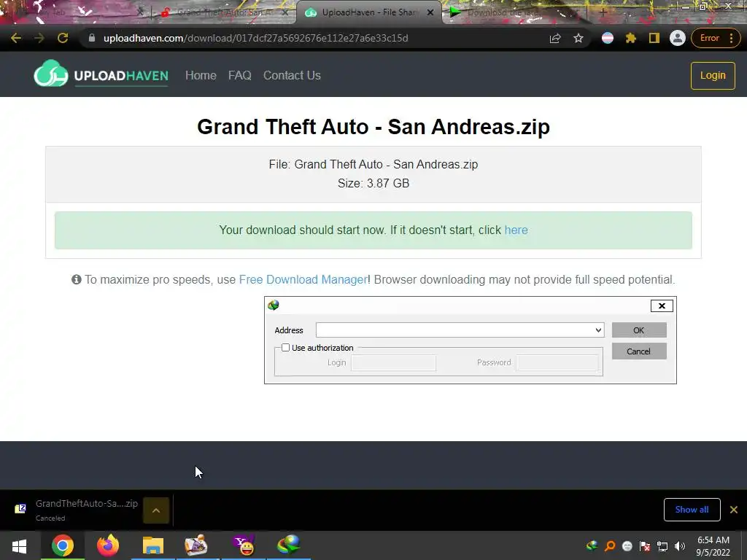Open Yahoo Messenger from the taskbar

point(244,545)
